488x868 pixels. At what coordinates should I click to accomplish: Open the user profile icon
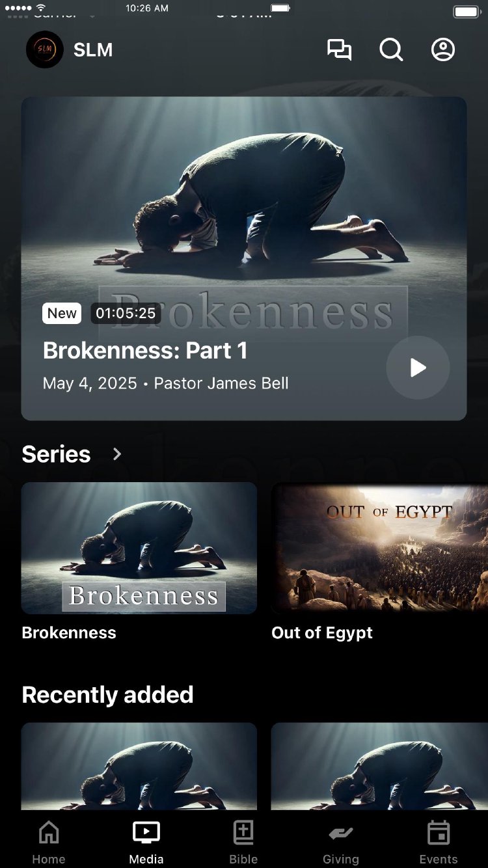(x=443, y=50)
